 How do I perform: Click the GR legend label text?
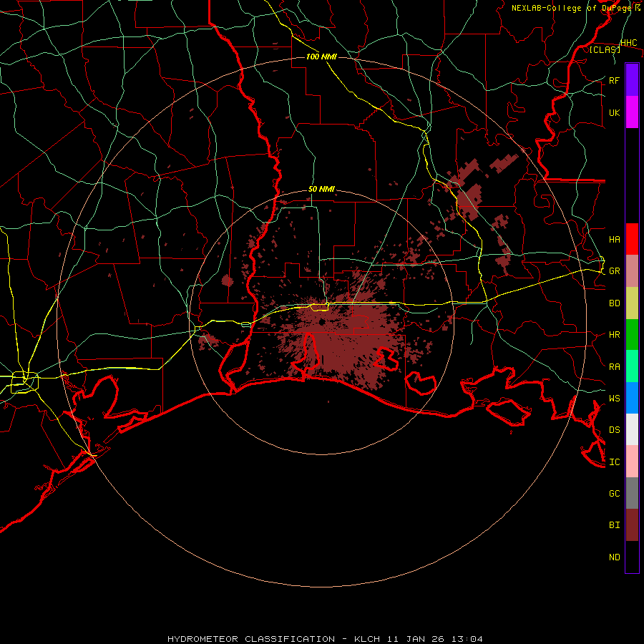click(x=614, y=271)
